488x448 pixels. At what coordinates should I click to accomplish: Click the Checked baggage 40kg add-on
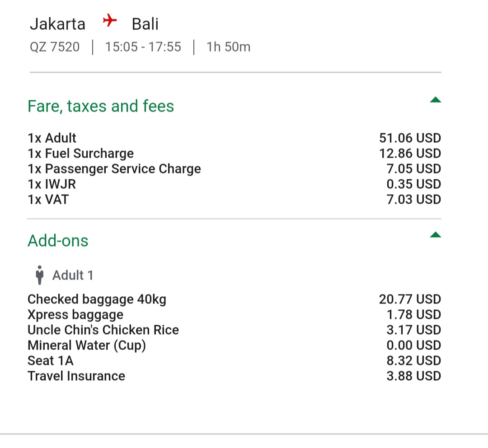tap(235, 299)
